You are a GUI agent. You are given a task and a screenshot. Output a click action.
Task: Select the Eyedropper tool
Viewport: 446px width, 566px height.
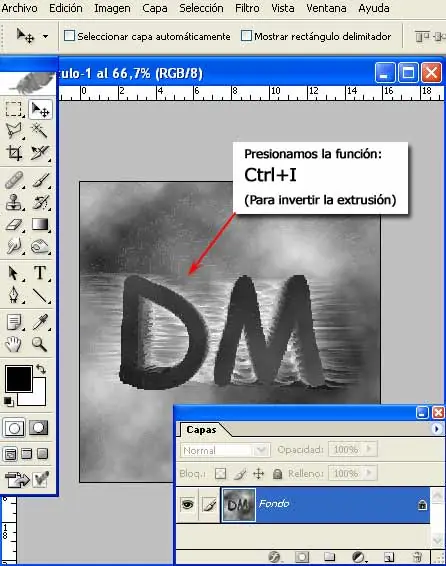[40, 322]
